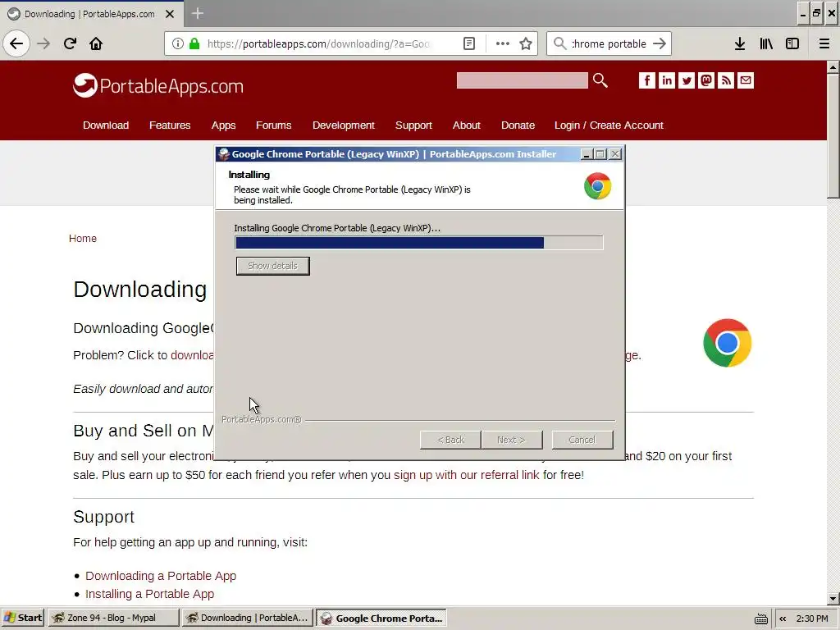Open PortableApps LinkedIn icon
The height and width of the screenshot is (630, 840).
pos(666,80)
